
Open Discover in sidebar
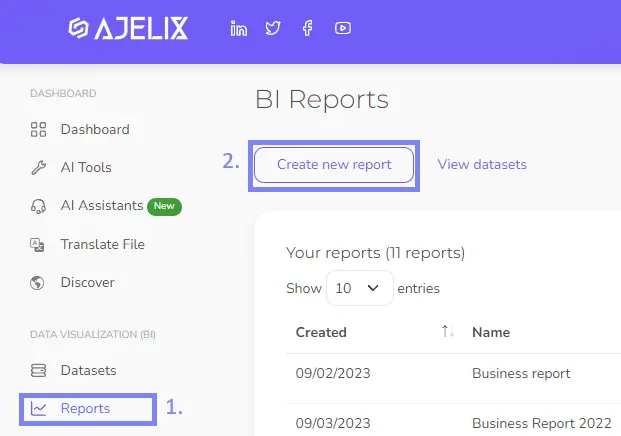click(x=88, y=282)
